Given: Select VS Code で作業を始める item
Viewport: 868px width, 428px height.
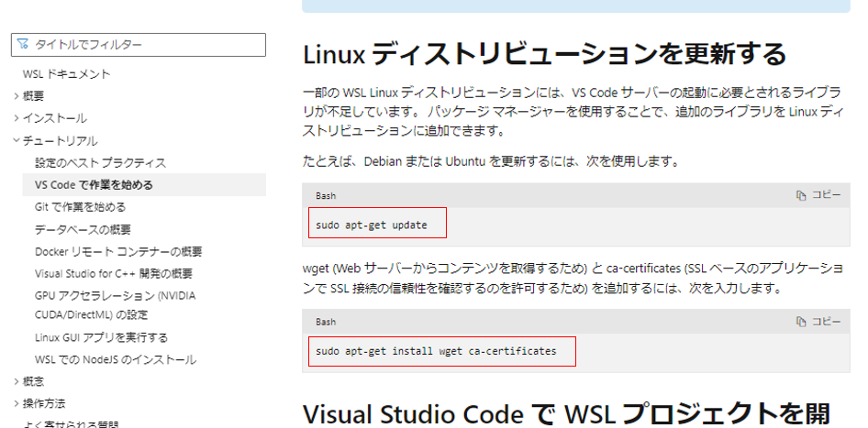Looking at the screenshot, I should (144, 185).
